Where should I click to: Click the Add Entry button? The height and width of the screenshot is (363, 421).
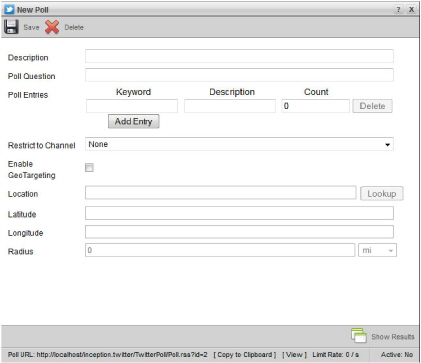coord(134,121)
